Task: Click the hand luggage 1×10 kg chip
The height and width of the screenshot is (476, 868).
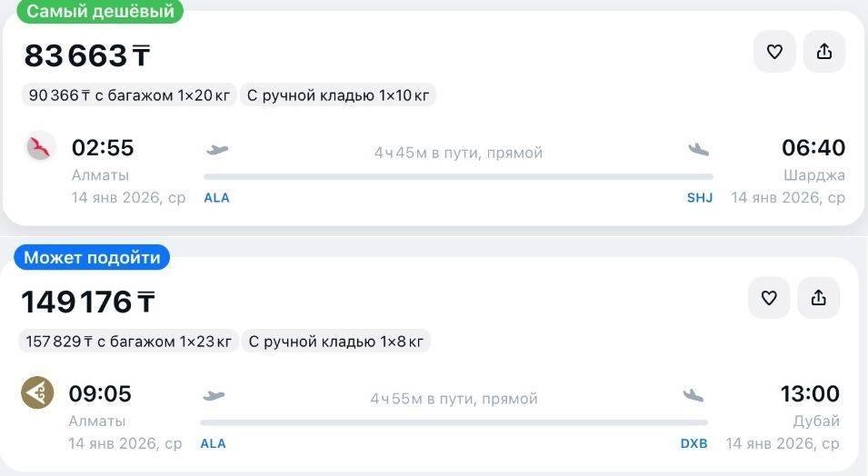Action: click(338, 94)
